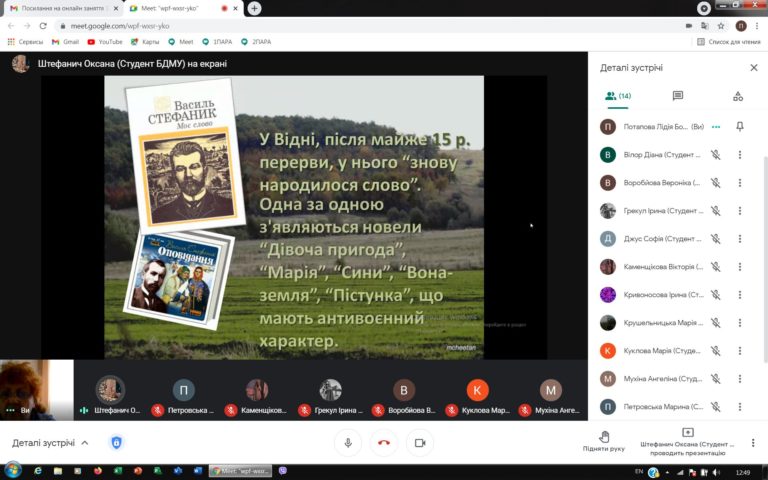Viewport: 768px width, 480px height.
Task: Switch to Gmail tab Посилання на онлайн заняття
Action: [62, 8]
